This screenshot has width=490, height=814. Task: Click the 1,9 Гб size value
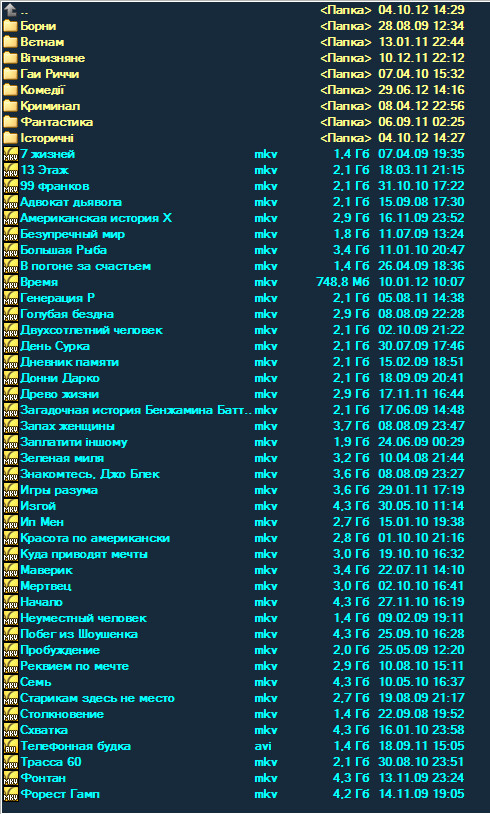pos(351,443)
